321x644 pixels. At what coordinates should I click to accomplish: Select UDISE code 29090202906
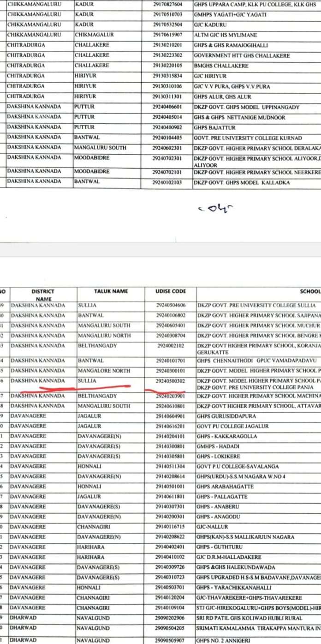(x=171, y=618)
